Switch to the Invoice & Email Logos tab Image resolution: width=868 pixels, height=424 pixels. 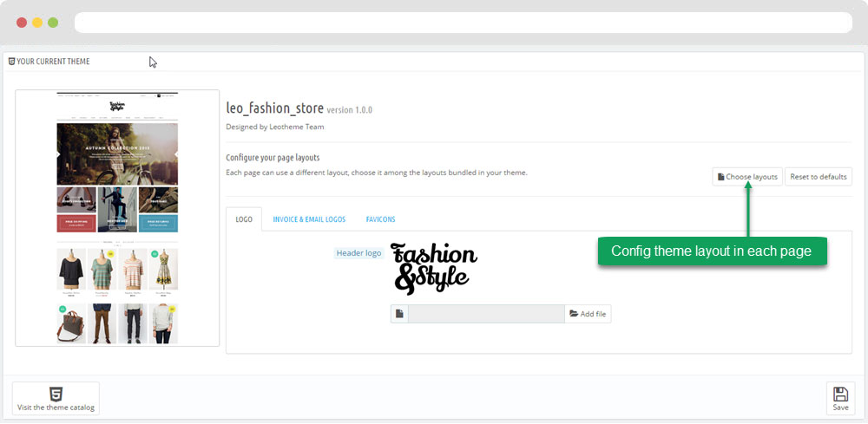tap(309, 219)
